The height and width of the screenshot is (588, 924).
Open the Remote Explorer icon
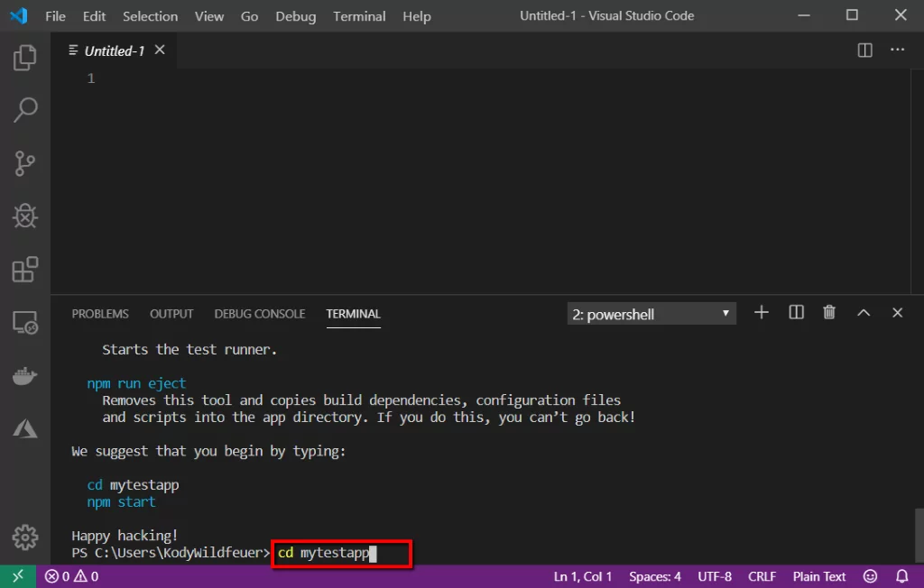pos(24,323)
